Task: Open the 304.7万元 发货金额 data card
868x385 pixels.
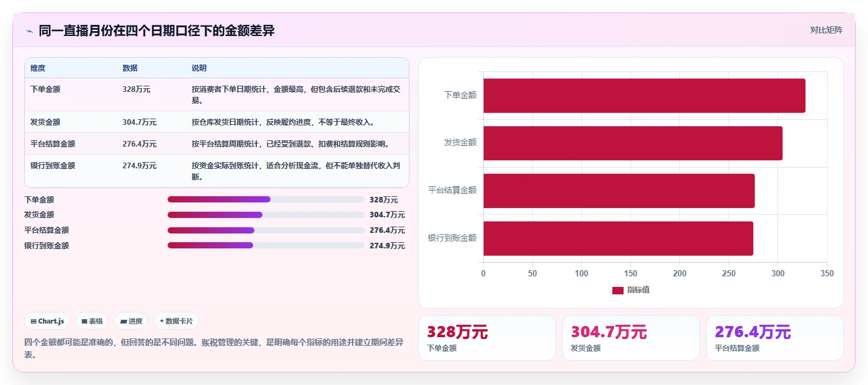Action: tap(631, 338)
